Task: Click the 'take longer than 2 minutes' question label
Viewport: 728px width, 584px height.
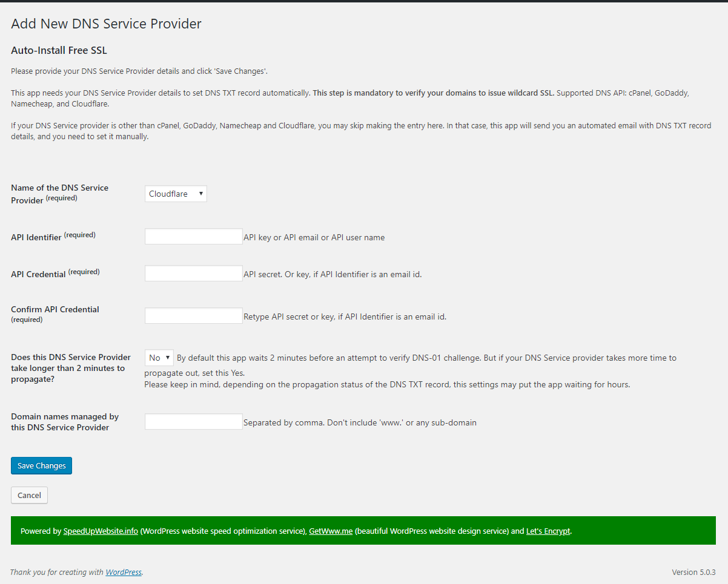Action: (x=68, y=368)
